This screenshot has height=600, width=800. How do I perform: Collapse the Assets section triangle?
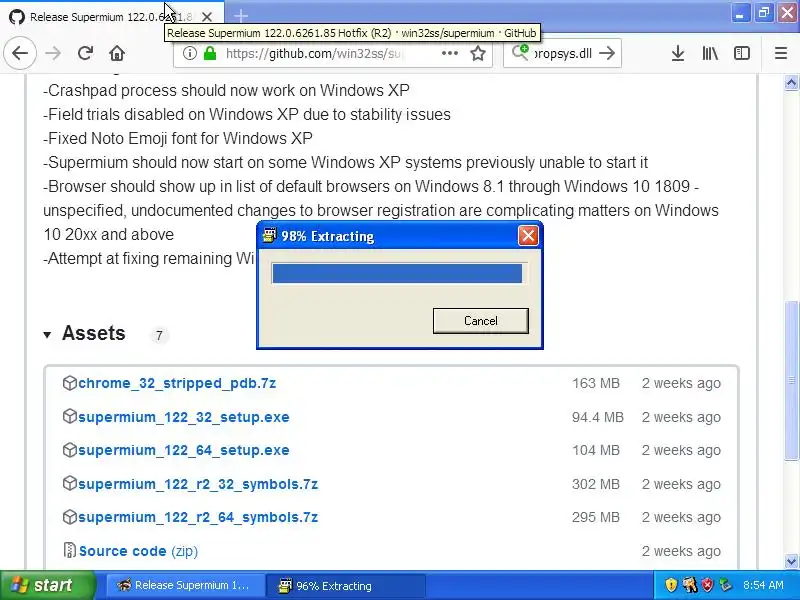click(x=47, y=335)
